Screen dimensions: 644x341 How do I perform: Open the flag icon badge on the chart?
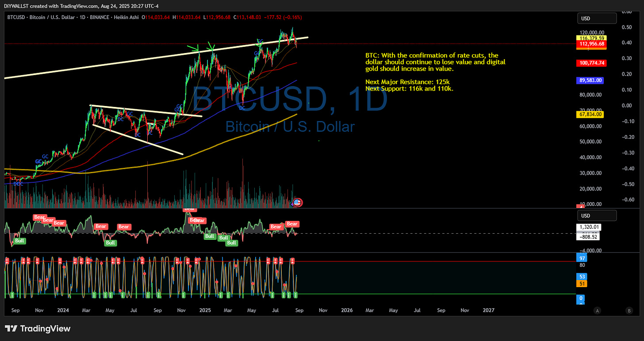[297, 202]
